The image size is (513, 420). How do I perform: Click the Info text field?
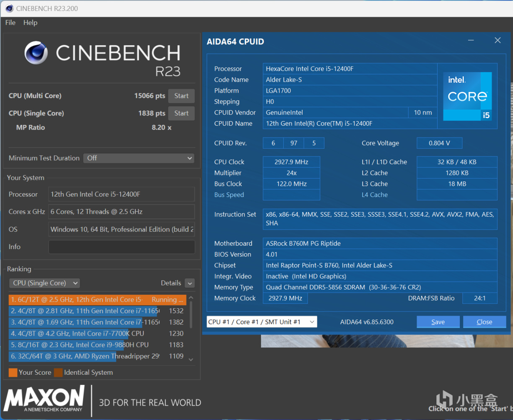click(x=122, y=247)
